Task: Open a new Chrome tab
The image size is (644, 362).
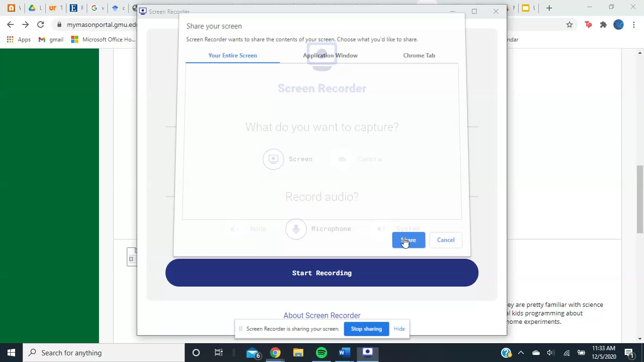Action: point(549,8)
